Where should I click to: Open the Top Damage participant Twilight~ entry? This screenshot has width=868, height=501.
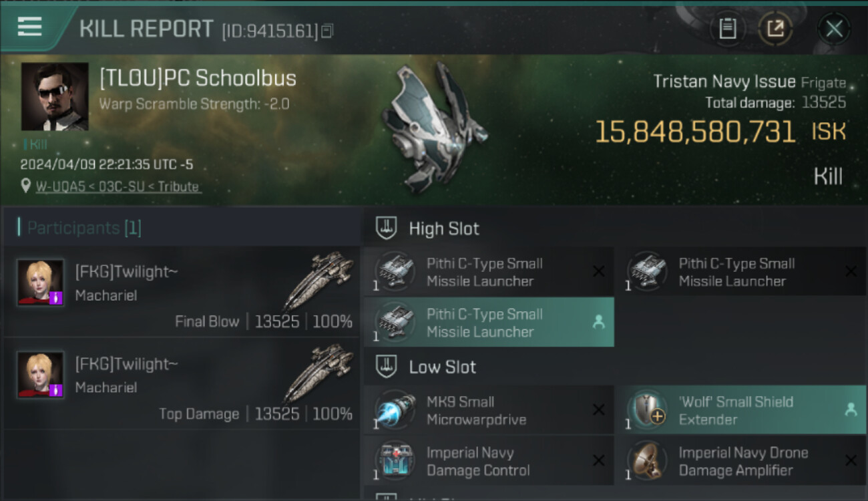coord(182,385)
